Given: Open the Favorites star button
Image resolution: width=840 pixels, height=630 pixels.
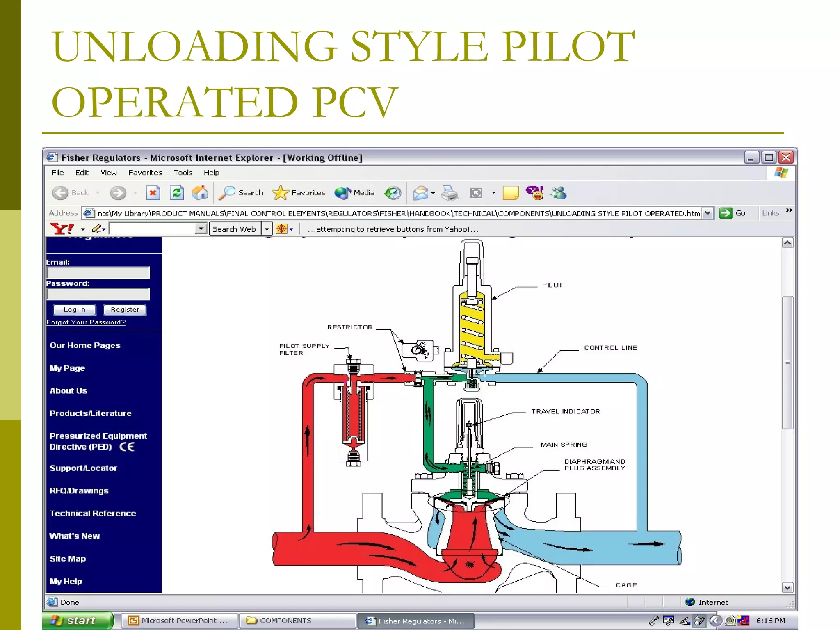Looking at the screenshot, I should tap(299, 193).
